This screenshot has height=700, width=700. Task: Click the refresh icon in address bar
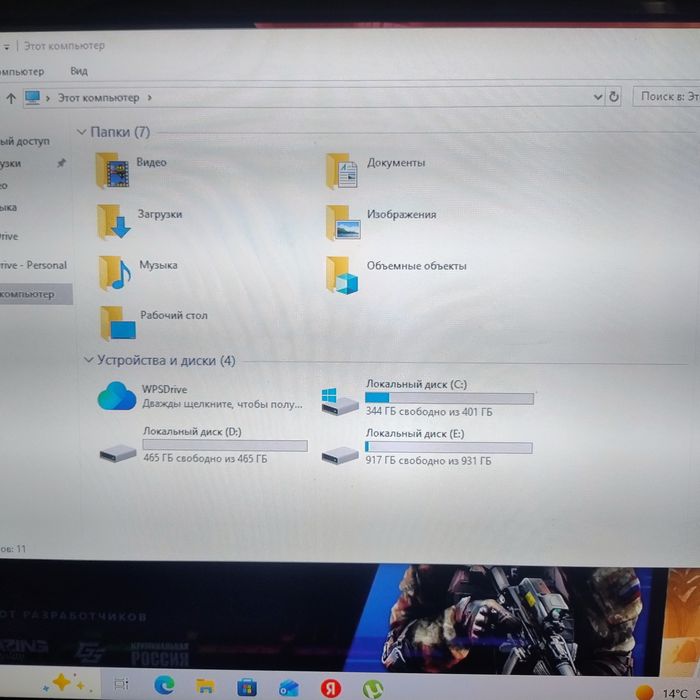pyautogui.click(x=614, y=96)
